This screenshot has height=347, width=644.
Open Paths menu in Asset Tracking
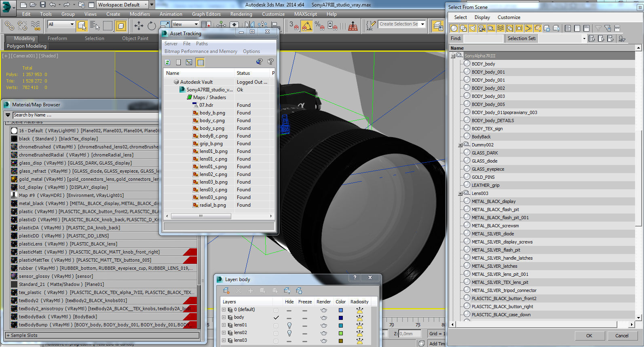(202, 44)
